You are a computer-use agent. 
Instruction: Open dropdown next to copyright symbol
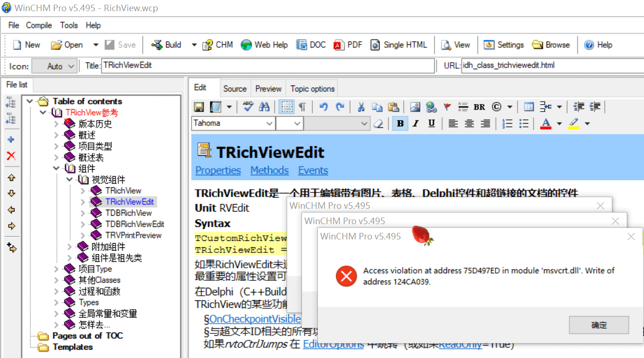point(510,107)
